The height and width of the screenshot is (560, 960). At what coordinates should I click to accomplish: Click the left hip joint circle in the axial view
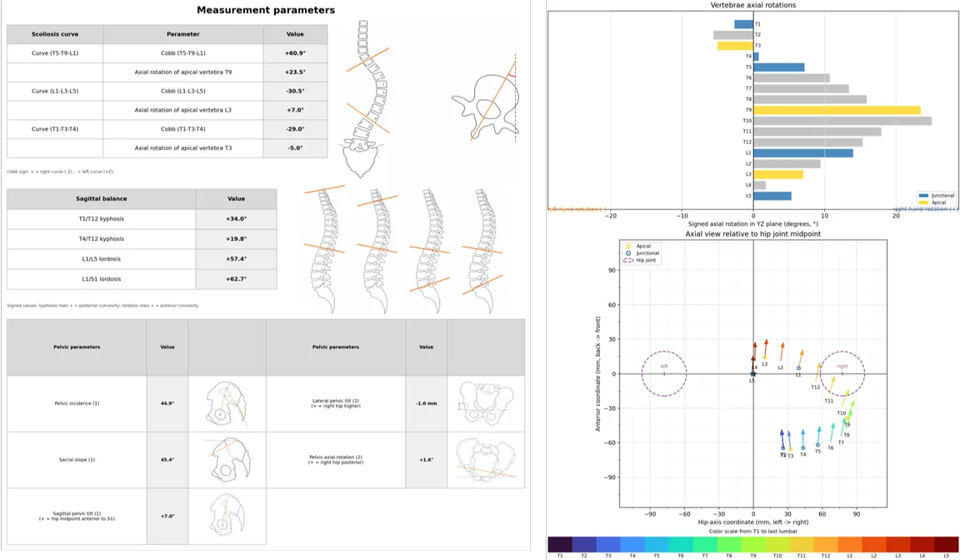click(664, 373)
